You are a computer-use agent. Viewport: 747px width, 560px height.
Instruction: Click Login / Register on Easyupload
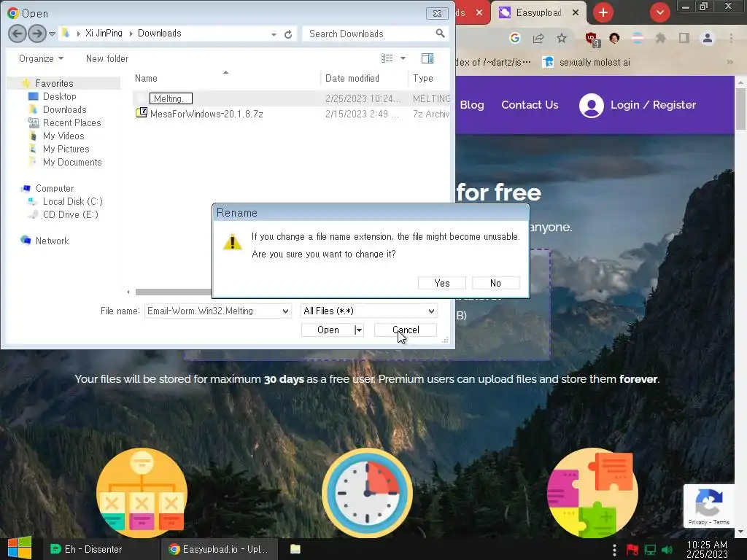pyautogui.click(x=638, y=105)
